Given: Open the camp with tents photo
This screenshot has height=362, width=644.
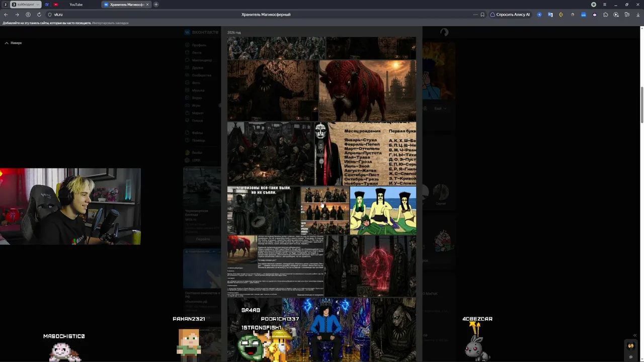Looking at the screenshot, I should coord(271,154).
